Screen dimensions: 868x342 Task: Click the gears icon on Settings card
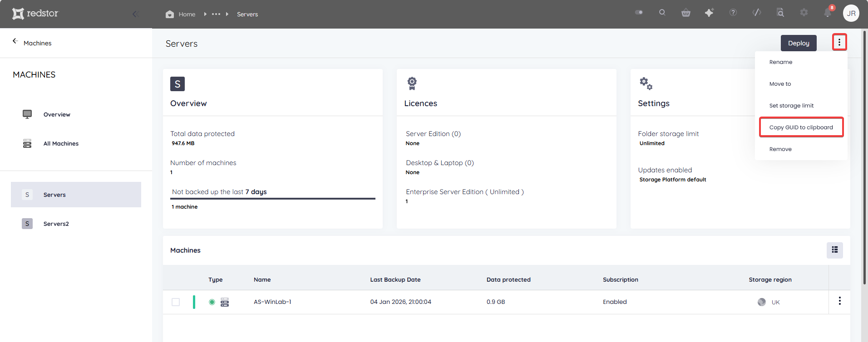646,83
